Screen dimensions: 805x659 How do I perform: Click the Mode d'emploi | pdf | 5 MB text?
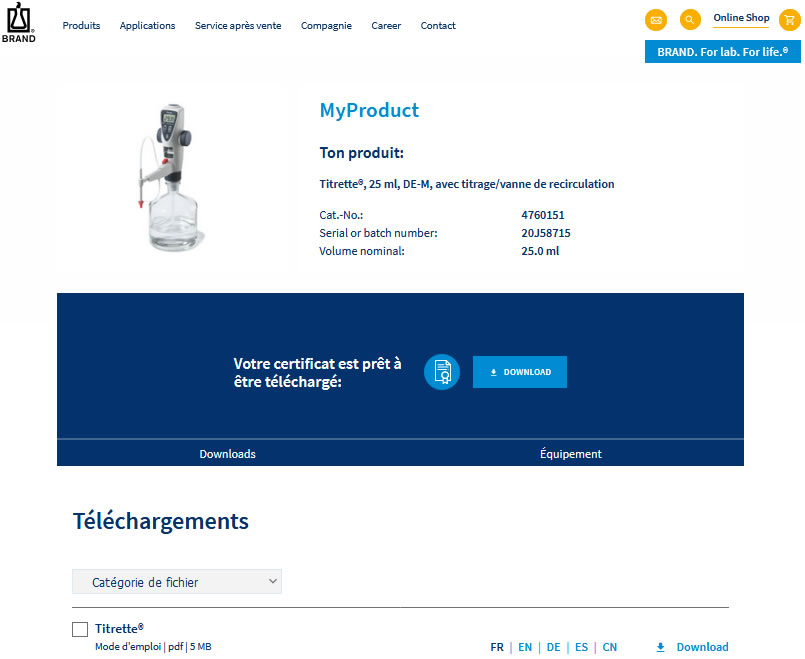click(x=153, y=647)
